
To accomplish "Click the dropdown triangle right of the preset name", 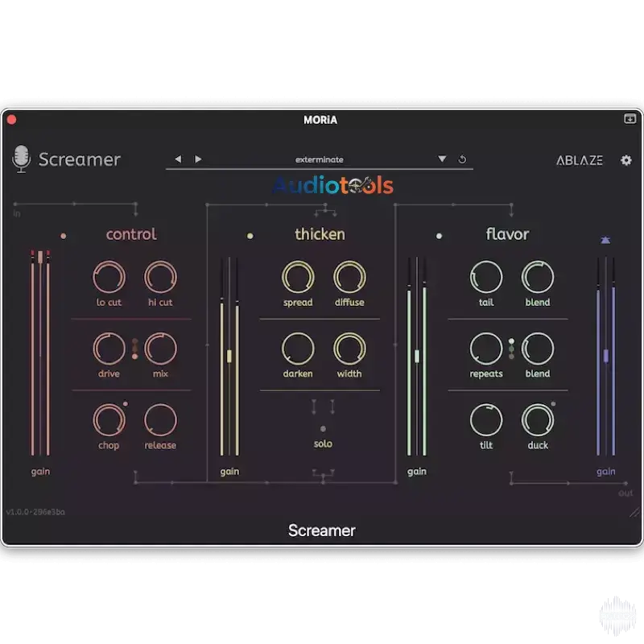I will 442,159.
